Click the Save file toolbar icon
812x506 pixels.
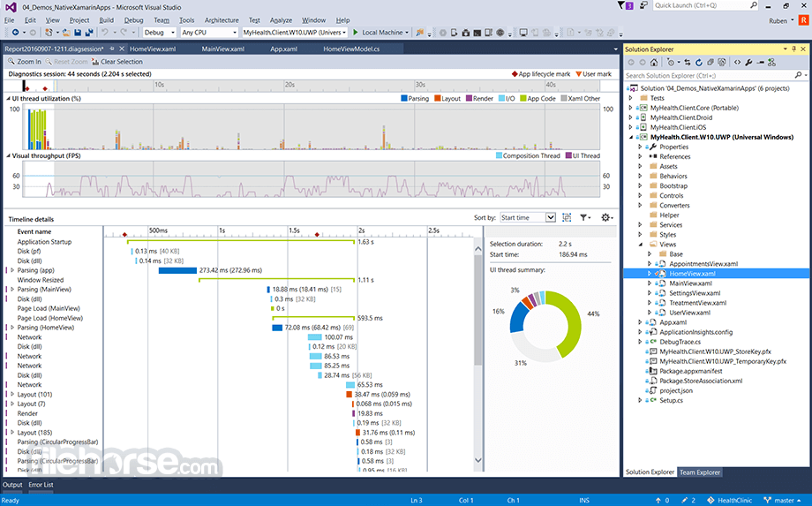tap(78, 32)
